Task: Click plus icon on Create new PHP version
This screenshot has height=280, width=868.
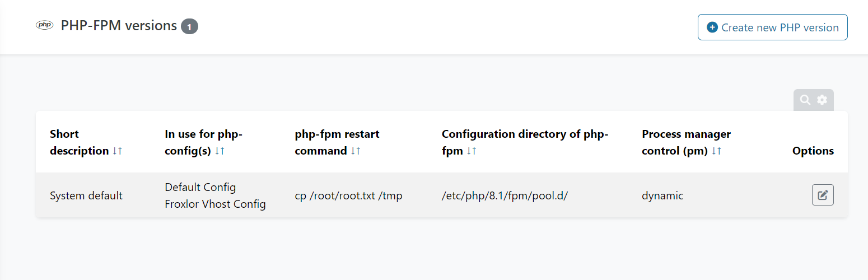Action: click(712, 27)
